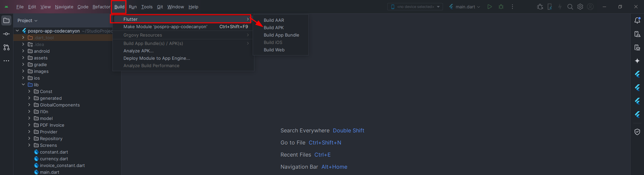
Task: Expand the android folder
Action: coord(23,51)
